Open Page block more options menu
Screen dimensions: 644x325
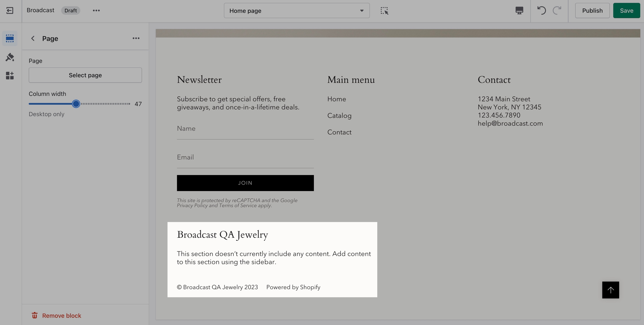point(136,38)
